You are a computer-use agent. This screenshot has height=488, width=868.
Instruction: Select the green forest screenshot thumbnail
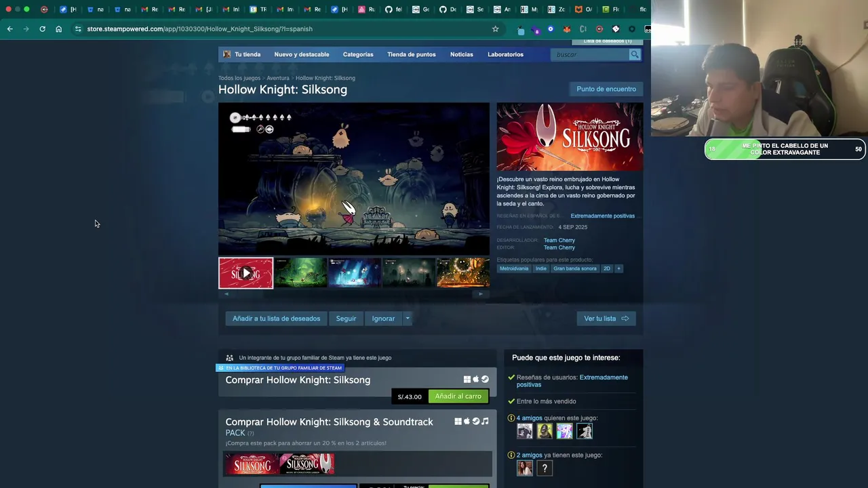point(300,273)
